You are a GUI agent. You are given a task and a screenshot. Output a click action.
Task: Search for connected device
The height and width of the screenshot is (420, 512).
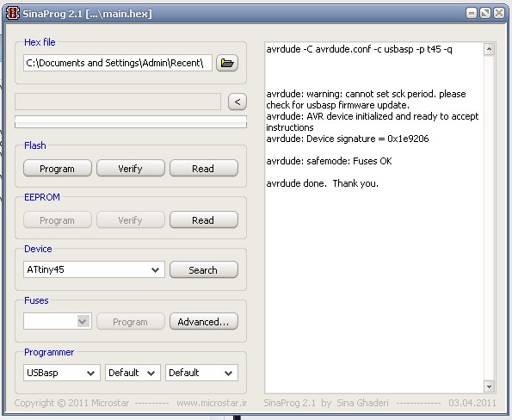pyautogui.click(x=204, y=269)
